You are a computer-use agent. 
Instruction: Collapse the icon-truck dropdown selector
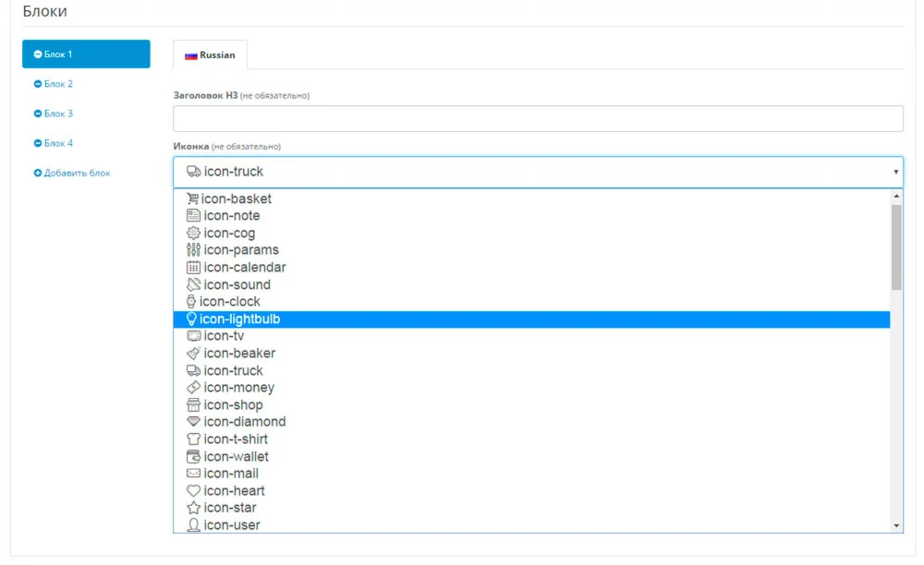coord(538,172)
